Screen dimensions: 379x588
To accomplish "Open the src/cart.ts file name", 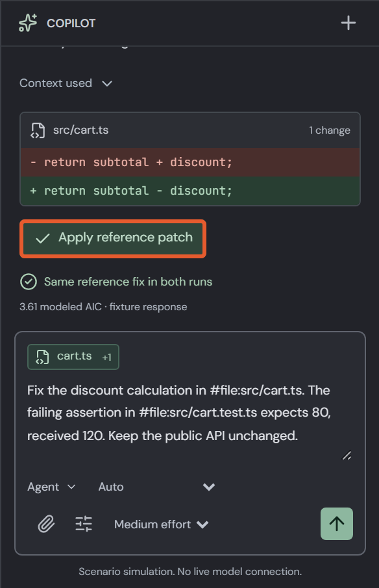I will [x=80, y=130].
